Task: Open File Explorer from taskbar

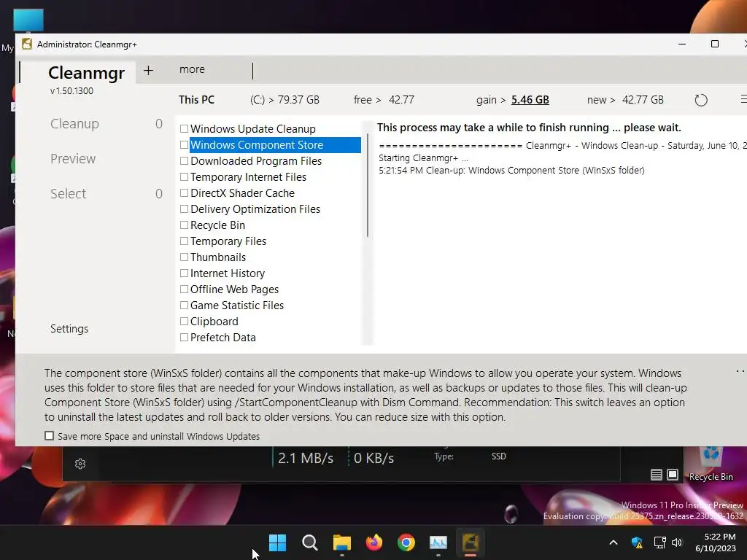Action: tap(341, 542)
